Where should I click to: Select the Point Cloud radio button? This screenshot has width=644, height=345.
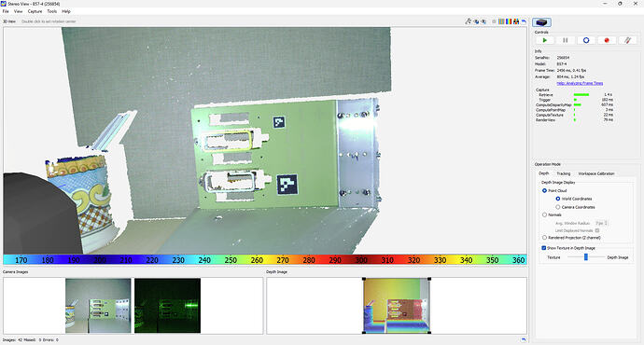tap(545, 191)
